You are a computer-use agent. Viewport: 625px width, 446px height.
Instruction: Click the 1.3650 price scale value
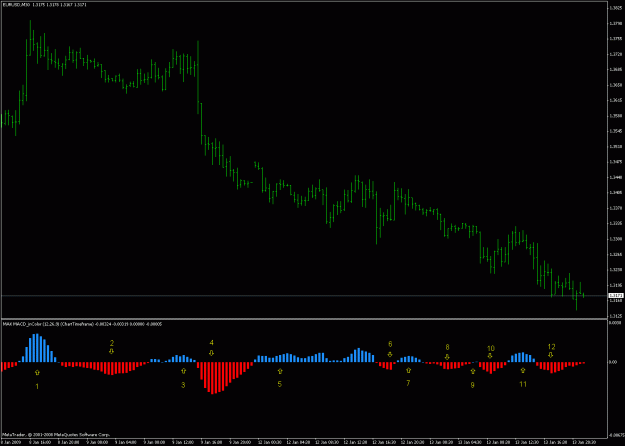point(614,85)
